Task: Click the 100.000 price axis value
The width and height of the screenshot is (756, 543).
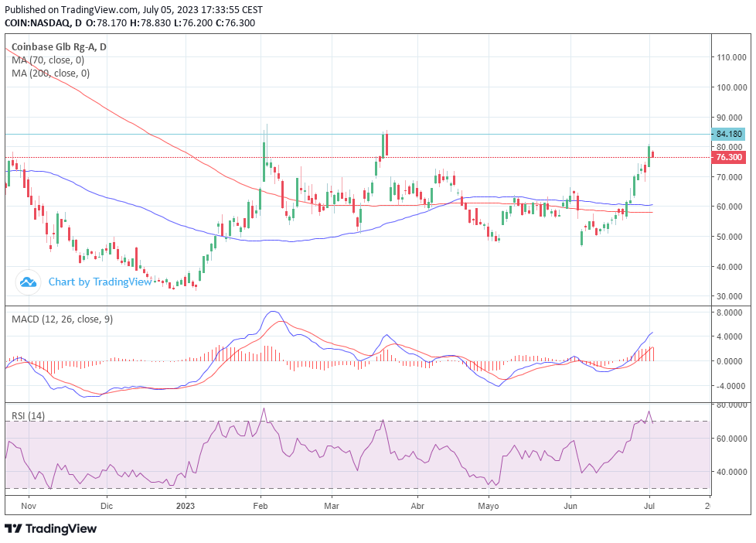Action: (x=732, y=87)
